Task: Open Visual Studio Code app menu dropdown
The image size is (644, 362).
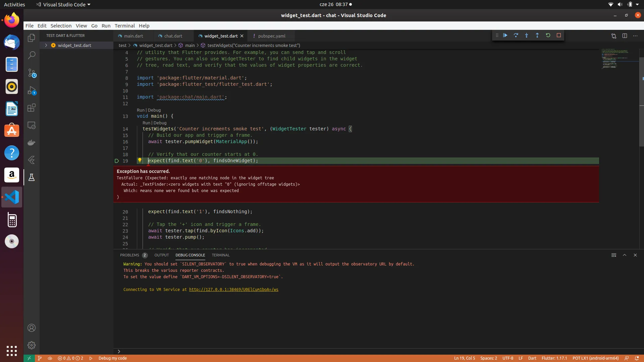Action: pos(64,5)
